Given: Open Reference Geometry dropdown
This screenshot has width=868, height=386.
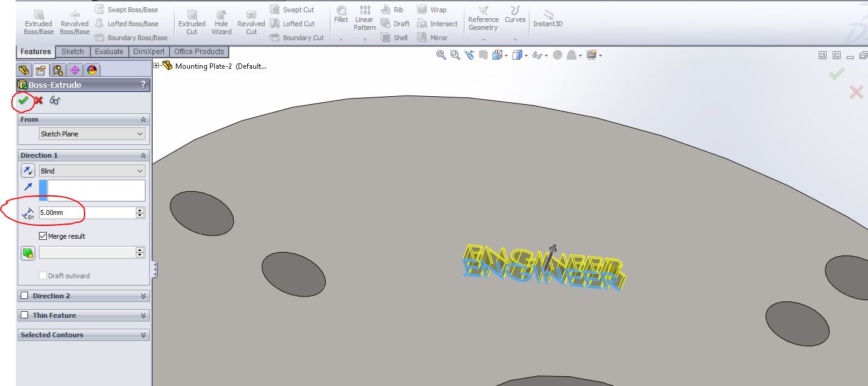Looking at the screenshot, I should click(x=483, y=40).
